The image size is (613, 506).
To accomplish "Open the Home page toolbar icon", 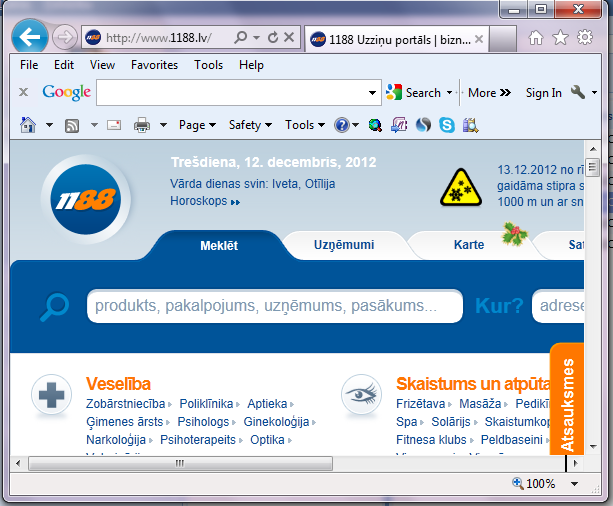I will (x=28, y=125).
